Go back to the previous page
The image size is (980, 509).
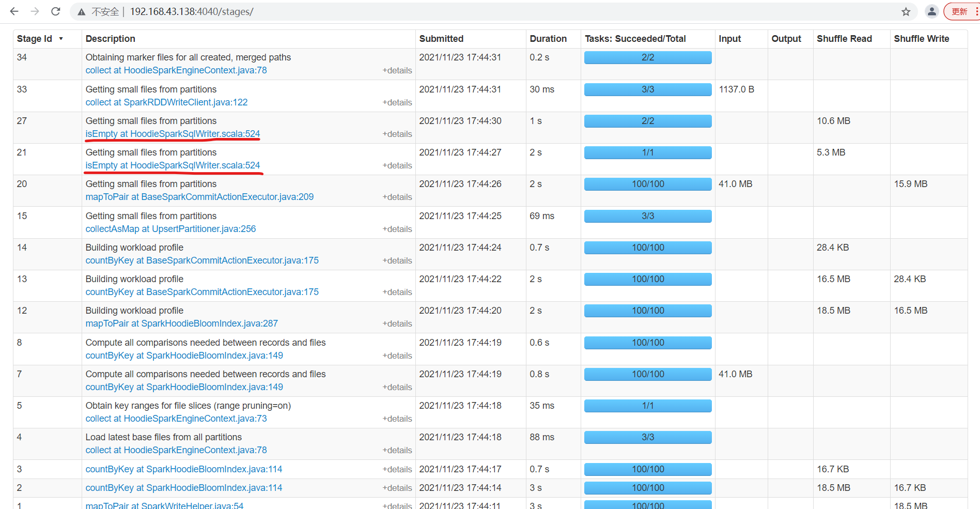click(x=14, y=11)
